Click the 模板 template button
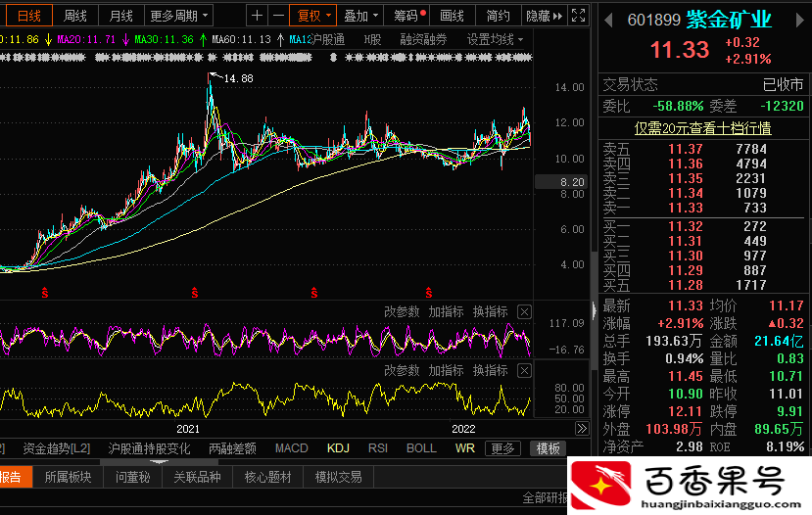 coord(548,448)
